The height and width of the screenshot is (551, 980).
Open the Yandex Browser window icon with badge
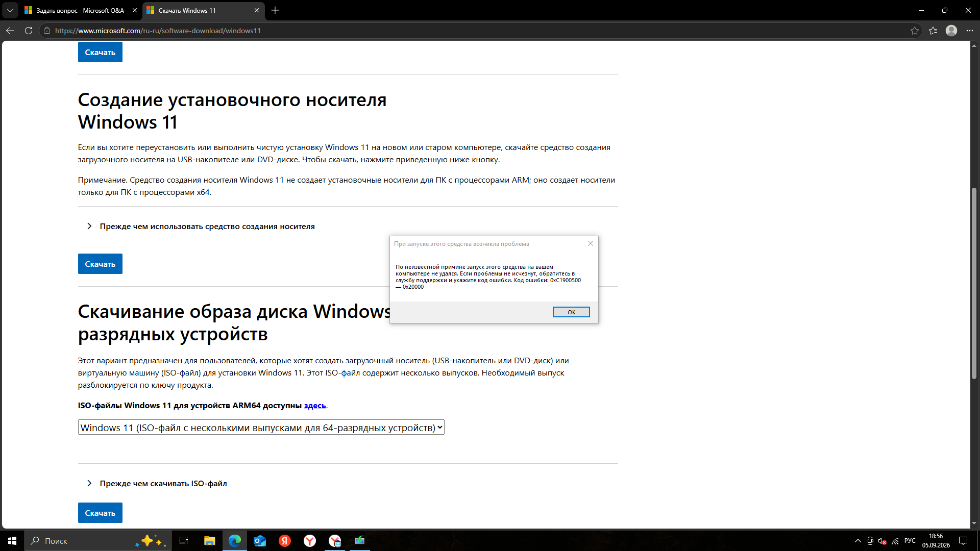[335, 541]
